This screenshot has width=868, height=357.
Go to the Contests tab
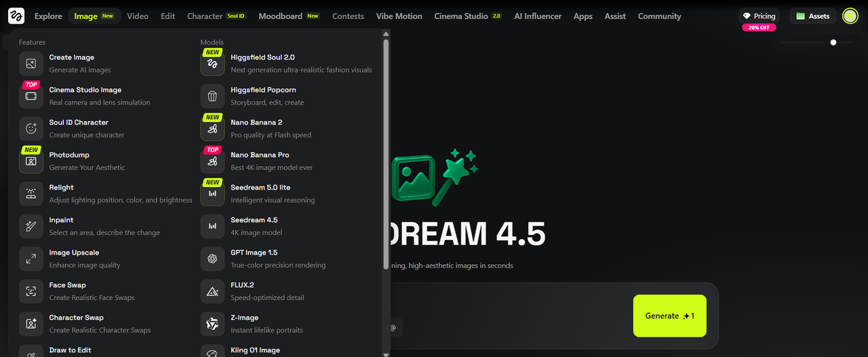click(x=348, y=16)
